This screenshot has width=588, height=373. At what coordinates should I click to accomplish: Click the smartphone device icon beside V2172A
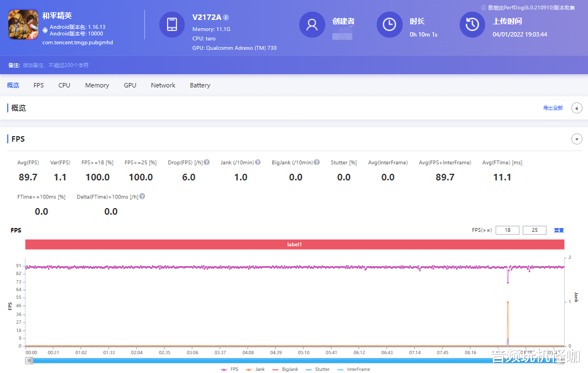point(172,24)
